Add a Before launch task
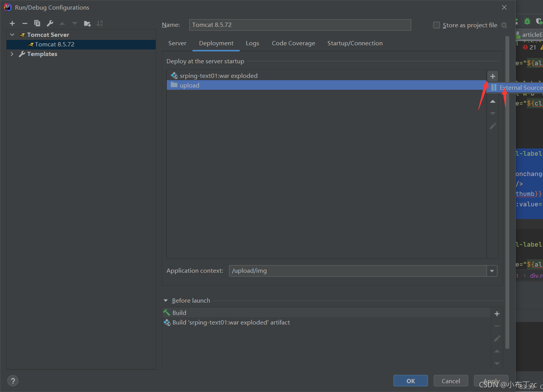The width and height of the screenshot is (543, 392). [497, 314]
